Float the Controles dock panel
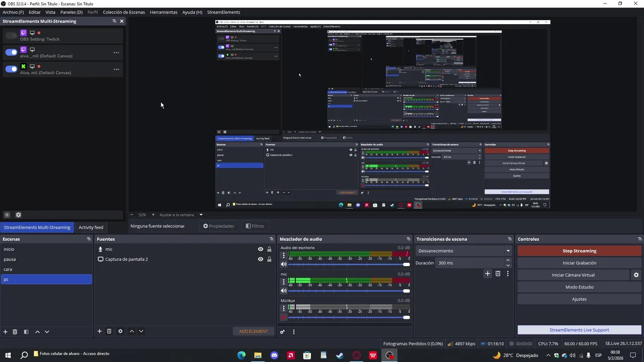The image size is (644, 362). click(639, 239)
